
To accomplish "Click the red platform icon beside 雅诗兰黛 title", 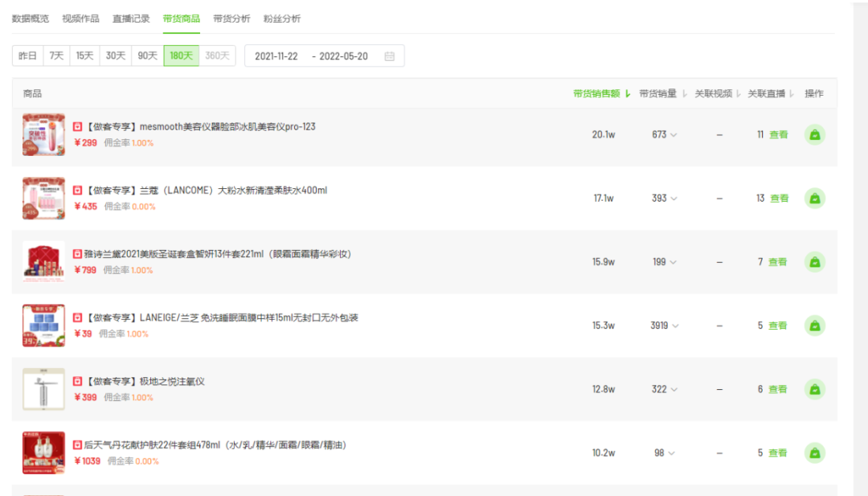I will (77, 254).
